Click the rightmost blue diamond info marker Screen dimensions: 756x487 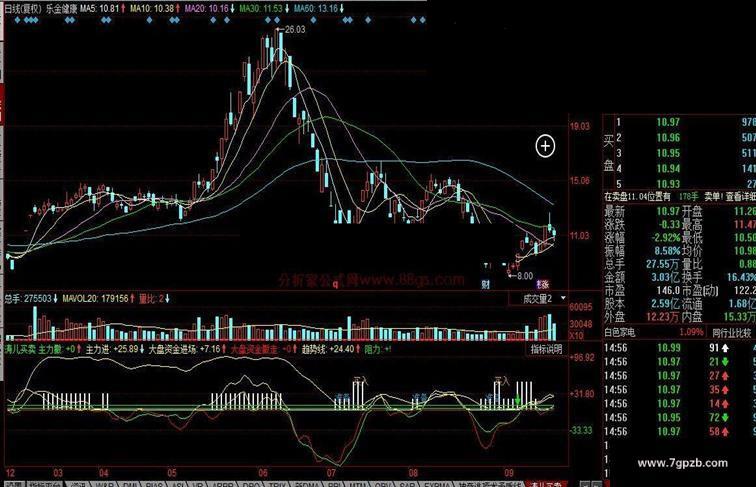point(423,20)
